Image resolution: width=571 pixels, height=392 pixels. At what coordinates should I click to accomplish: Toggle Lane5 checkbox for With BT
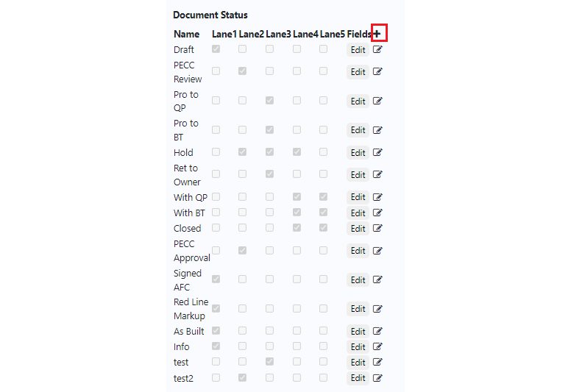point(323,213)
